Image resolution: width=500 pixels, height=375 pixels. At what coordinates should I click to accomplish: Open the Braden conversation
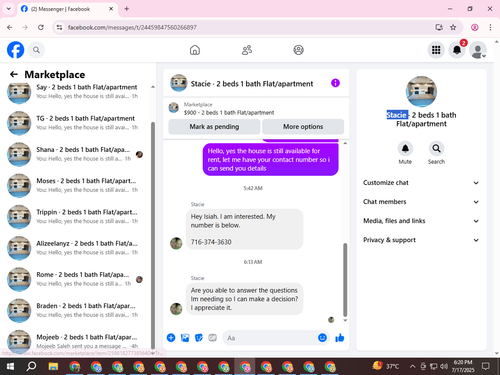[x=77, y=310]
